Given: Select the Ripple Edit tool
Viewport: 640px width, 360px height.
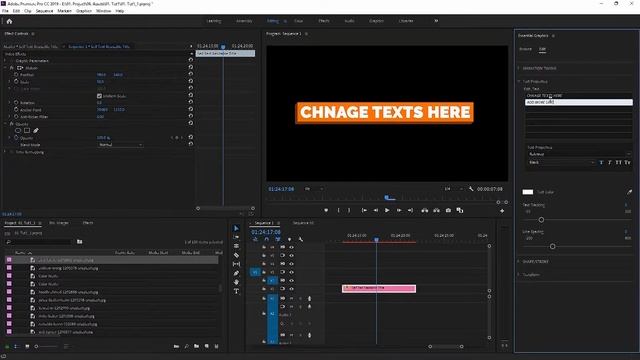Looking at the screenshot, I should pyautogui.click(x=236, y=246).
